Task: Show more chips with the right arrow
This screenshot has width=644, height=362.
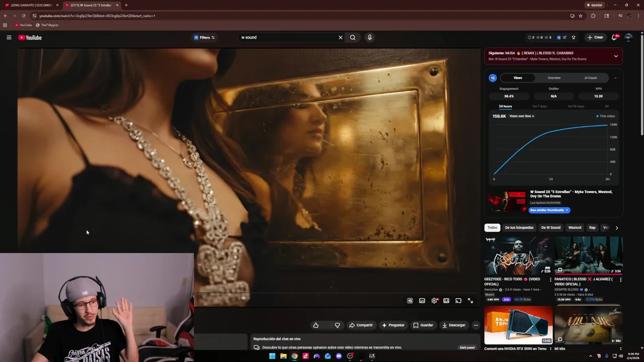Action: (x=617, y=228)
